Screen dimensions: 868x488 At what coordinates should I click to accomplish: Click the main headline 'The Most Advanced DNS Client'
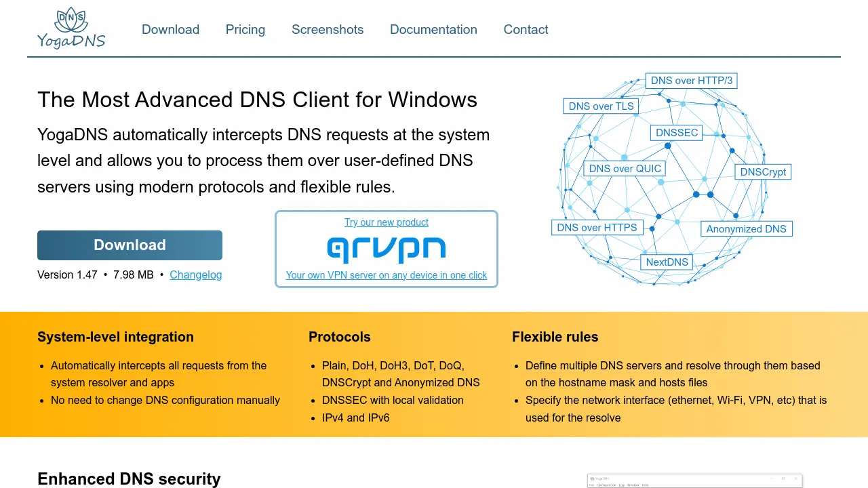tap(258, 100)
